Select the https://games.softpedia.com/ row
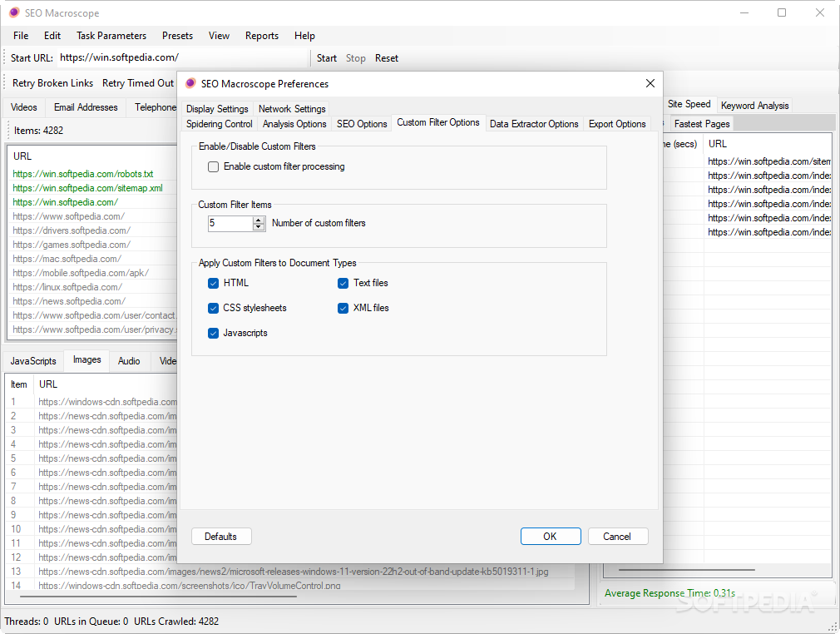The width and height of the screenshot is (840, 634). tap(94, 245)
